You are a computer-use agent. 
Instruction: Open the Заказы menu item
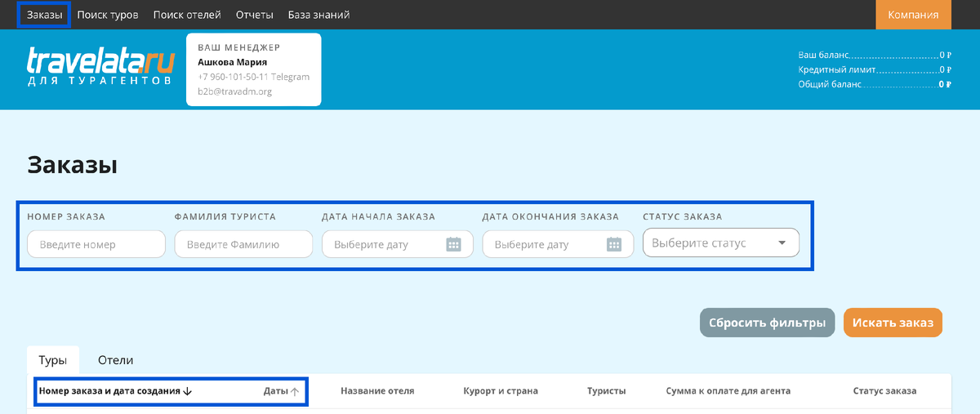(x=44, y=15)
